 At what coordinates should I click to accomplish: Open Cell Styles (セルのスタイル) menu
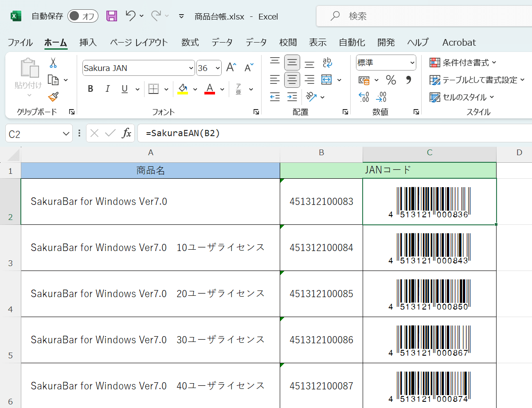click(462, 97)
